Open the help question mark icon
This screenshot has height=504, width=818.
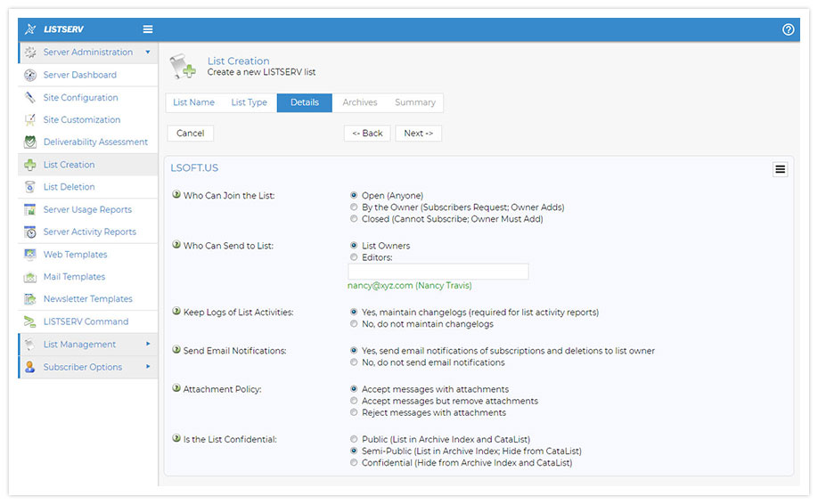coord(788,29)
